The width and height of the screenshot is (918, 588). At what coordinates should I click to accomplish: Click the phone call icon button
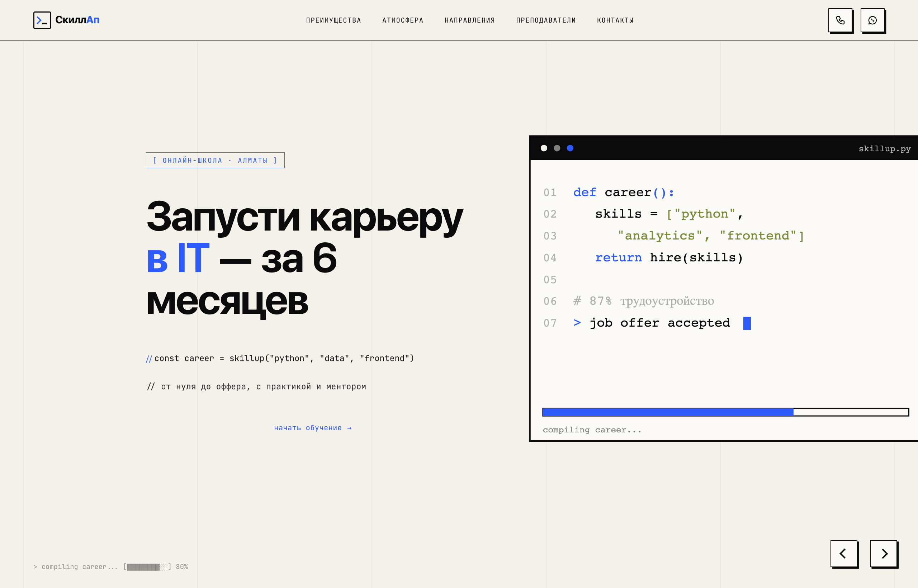point(840,20)
